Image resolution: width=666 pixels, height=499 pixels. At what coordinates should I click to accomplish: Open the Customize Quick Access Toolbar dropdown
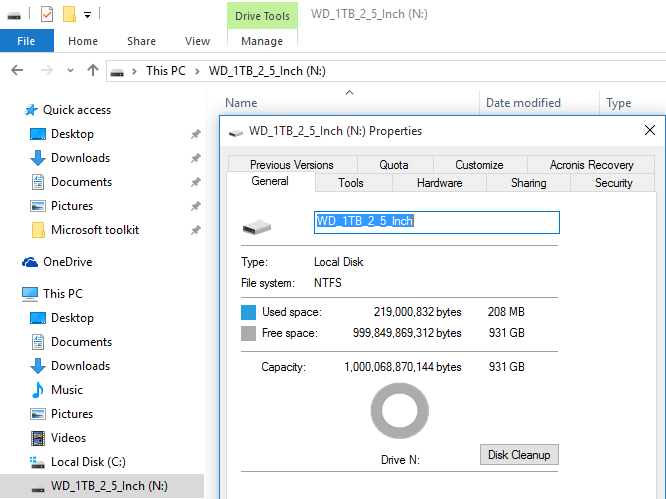(x=87, y=15)
